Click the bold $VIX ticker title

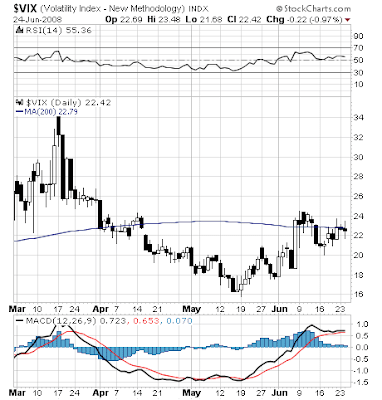click(x=25, y=8)
